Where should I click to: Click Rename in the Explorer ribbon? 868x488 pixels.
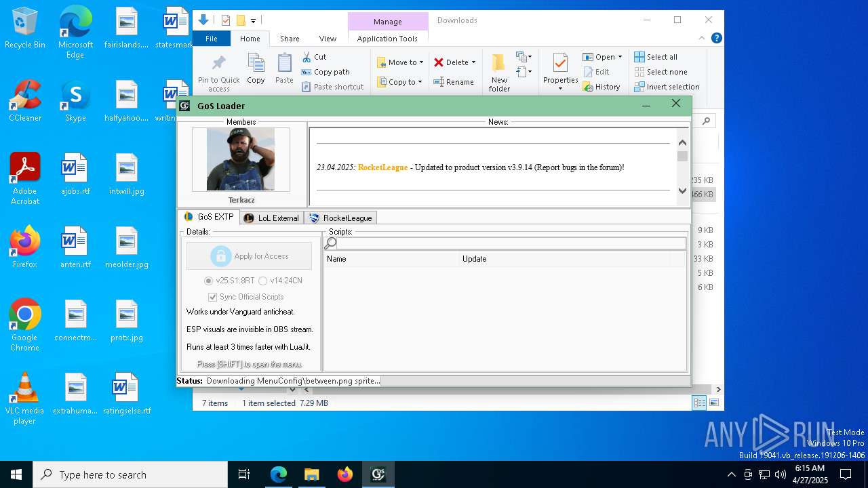coord(454,82)
